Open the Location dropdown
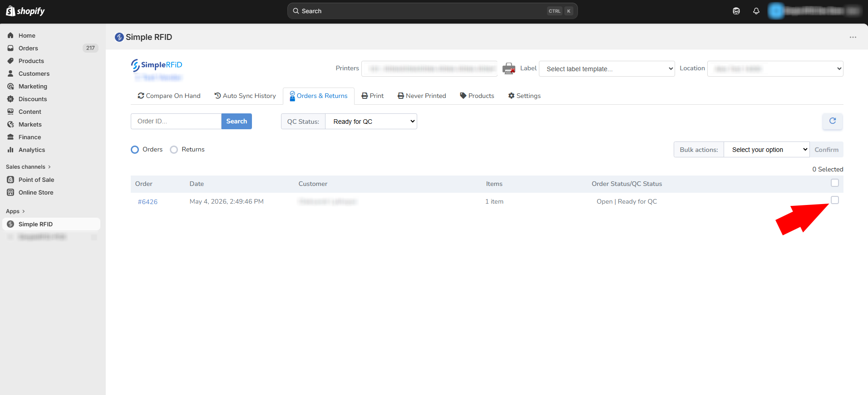Viewport: 868px width, 395px height. 775,68
